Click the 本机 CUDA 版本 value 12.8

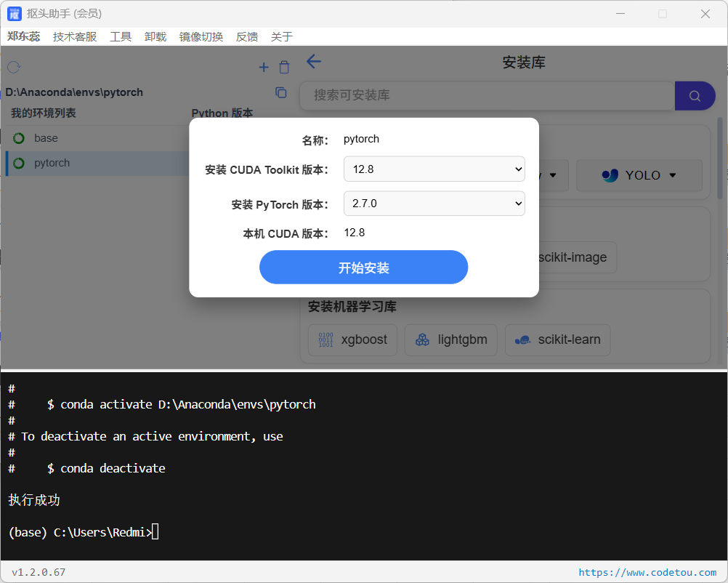pos(355,233)
